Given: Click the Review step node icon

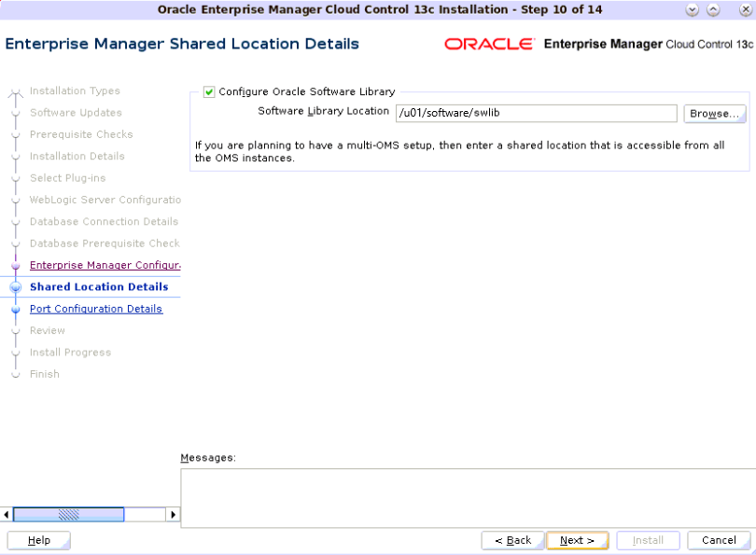Looking at the screenshot, I should coord(16,330).
